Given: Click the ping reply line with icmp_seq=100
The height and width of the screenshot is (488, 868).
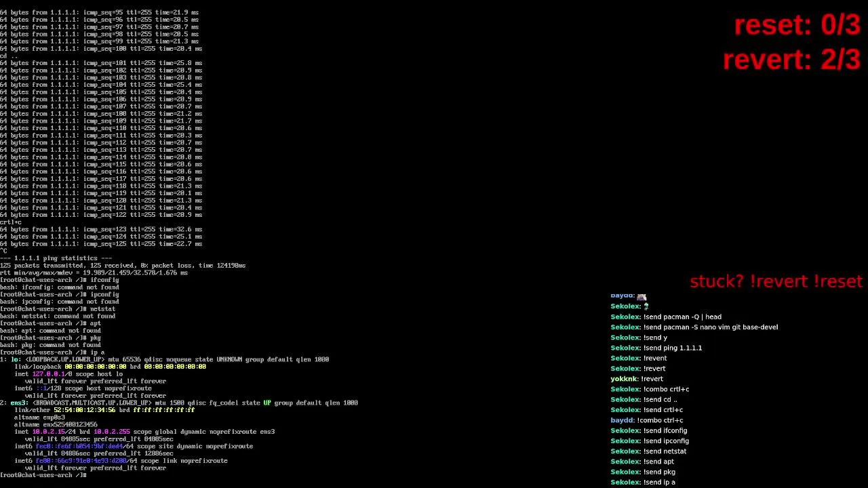Looking at the screenshot, I should tap(101, 49).
